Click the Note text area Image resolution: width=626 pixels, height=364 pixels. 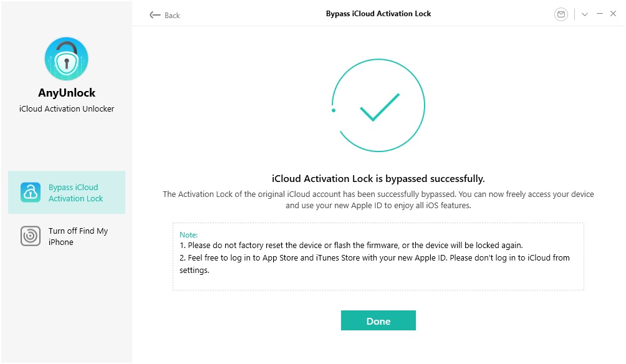click(378, 256)
